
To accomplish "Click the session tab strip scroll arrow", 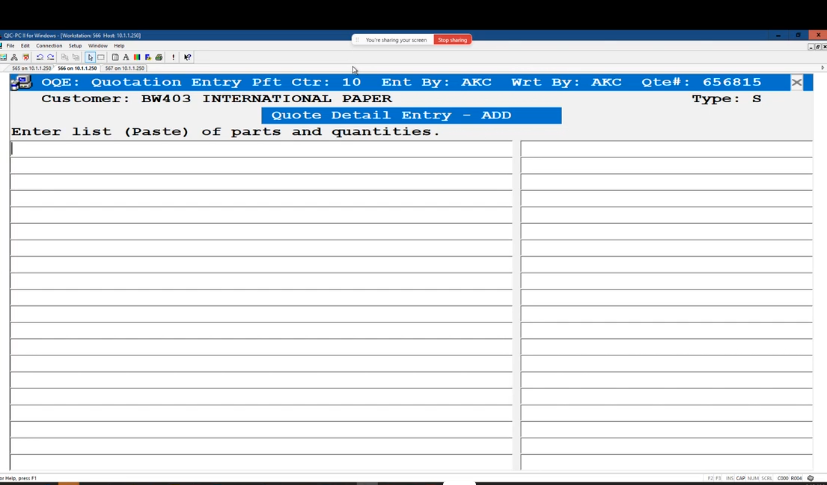I will pyautogui.click(x=823, y=67).
